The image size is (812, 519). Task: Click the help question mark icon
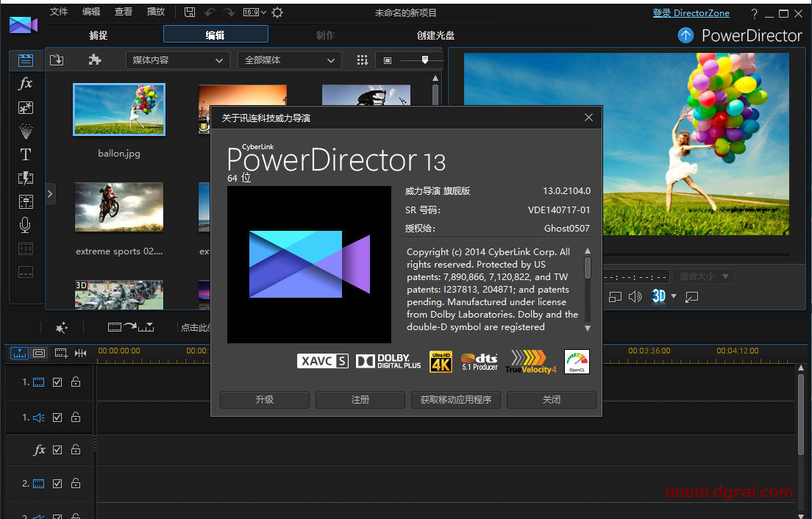[x=754, y=14]
